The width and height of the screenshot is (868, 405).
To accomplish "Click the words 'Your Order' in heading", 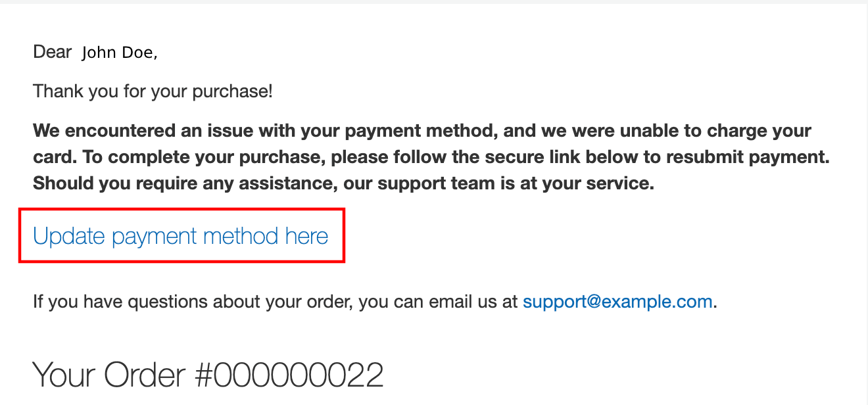I will (x=109, y=375).
